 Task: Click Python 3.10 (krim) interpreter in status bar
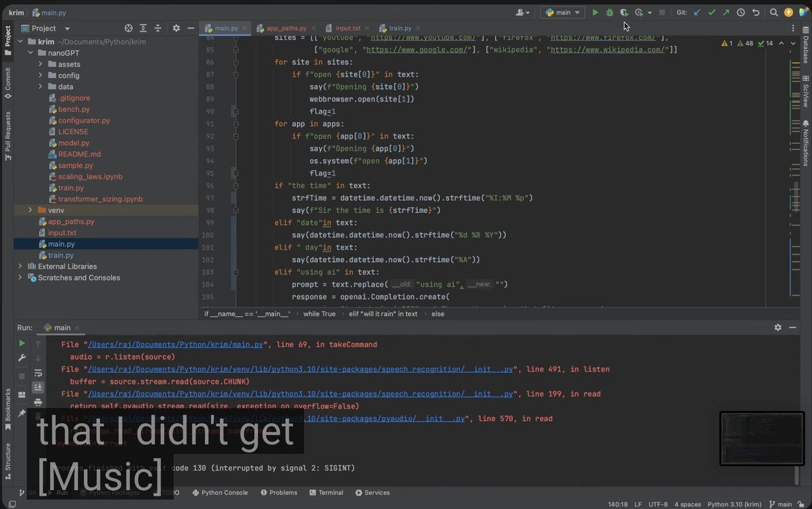[734, 504]
